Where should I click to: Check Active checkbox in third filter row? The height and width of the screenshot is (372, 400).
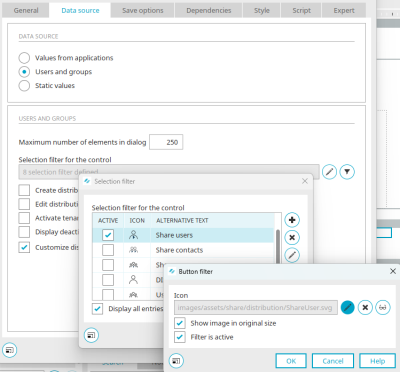(x=108, y=265)
